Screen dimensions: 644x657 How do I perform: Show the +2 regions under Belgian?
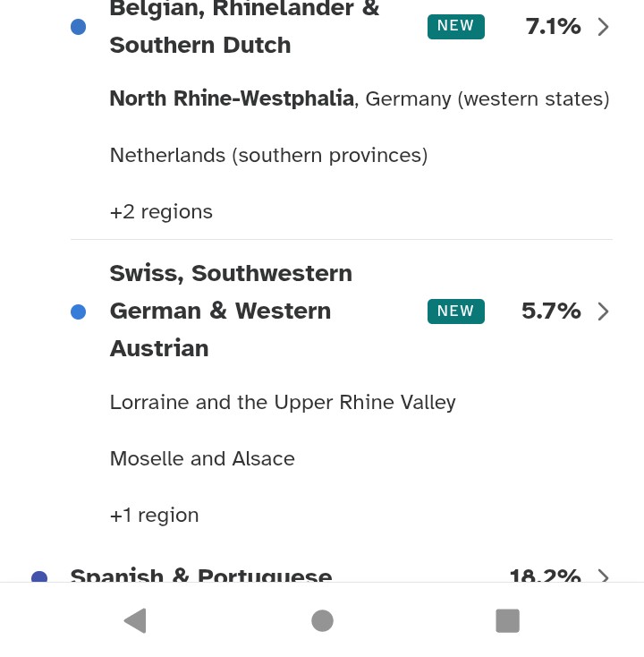tap(161, 212)
